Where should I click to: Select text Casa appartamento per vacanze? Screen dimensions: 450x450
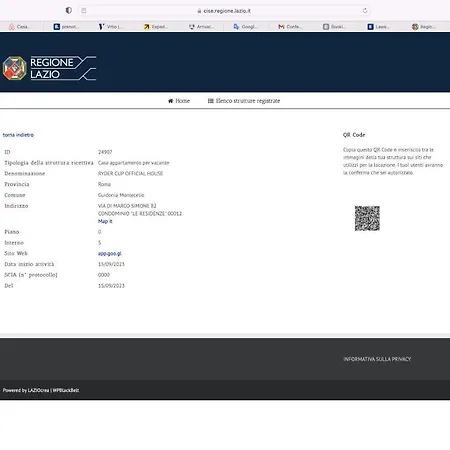pyautogui.click(x=134, y=163)
